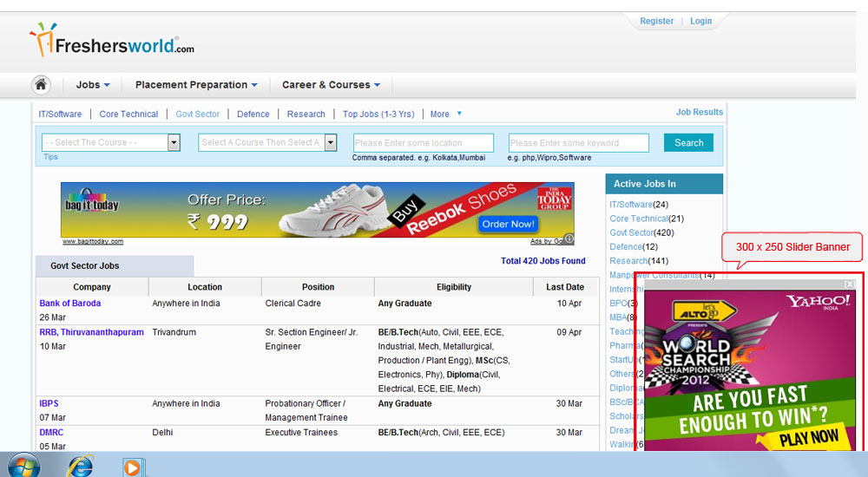
Task: Open the Research category tab
Action: tap(306, 114)
